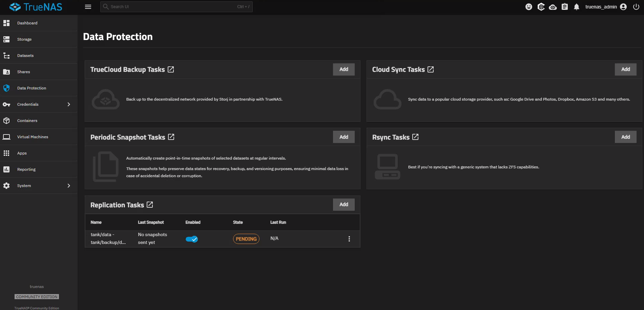The image size is (644, 310).
Task: Open TrueCloud Backup Tasks external link icon
Action: (171, 69)
